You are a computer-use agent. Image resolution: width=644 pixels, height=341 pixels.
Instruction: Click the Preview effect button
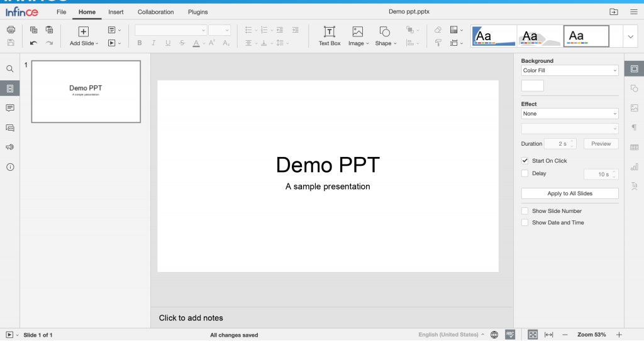[601, 144]
